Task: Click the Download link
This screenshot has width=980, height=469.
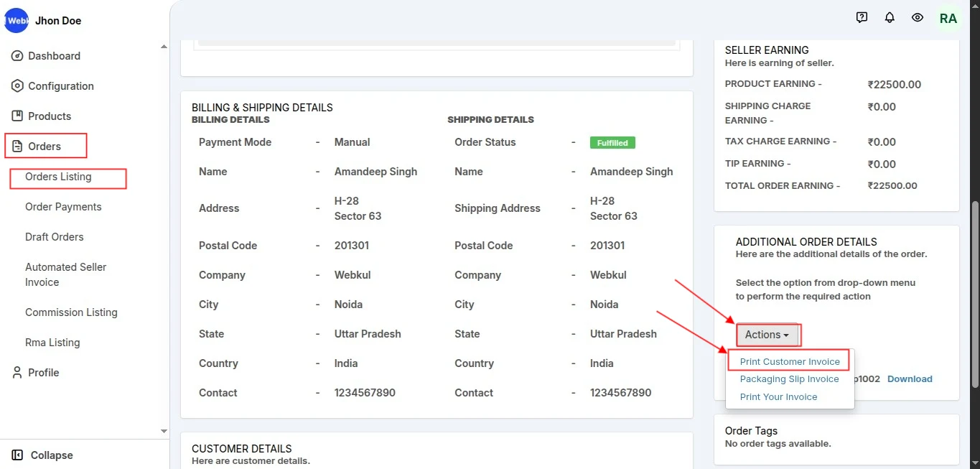Action: click(910, 379)
